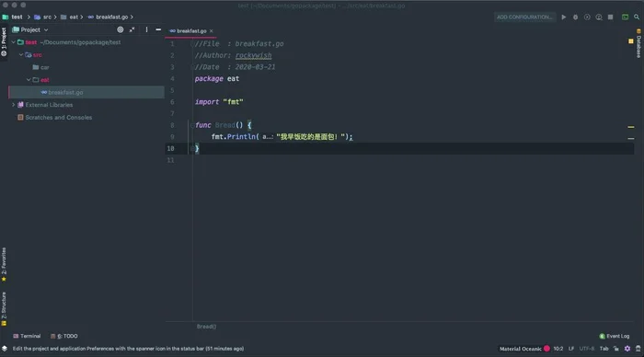Locate the opened file via Project target icon
Viewport: 644px width, 357px height.
[121, 29]
